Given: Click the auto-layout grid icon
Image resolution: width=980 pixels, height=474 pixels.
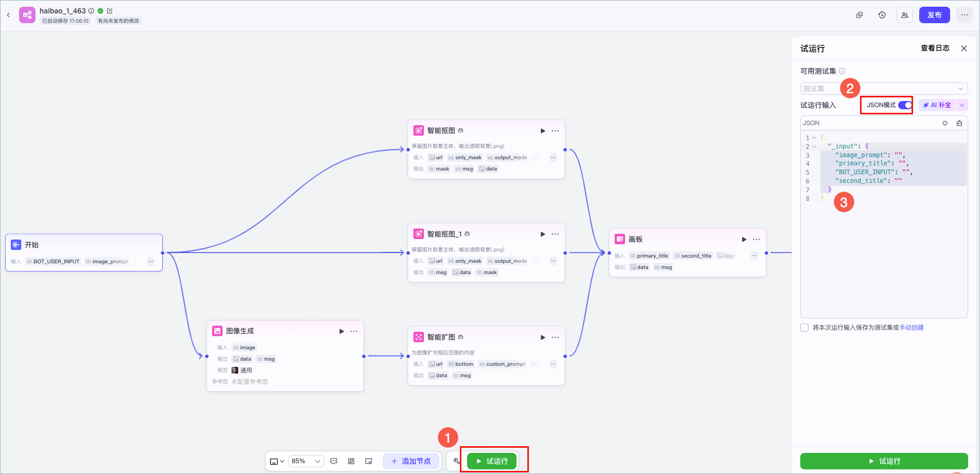Looking at the screenshot, I should (x=351, y=461).
